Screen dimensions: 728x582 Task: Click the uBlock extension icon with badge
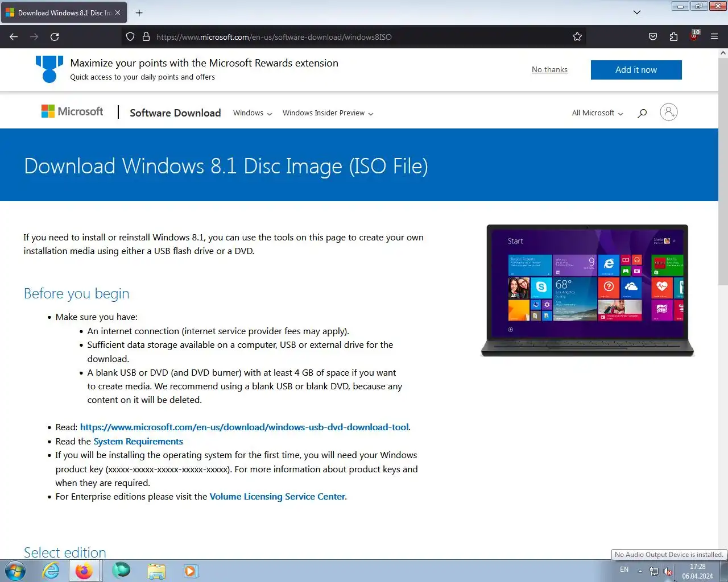pyautogui.click(x=694, y=36)
